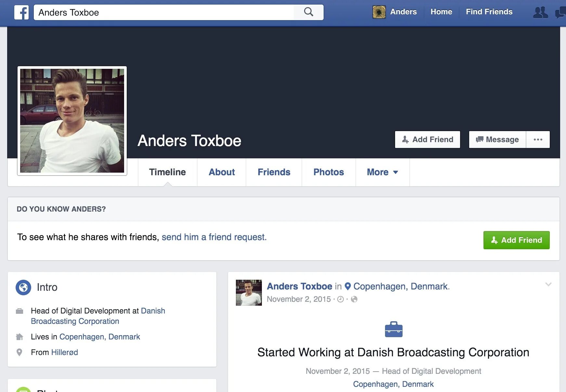Open the friend requests icon
The height and width of the screenshot is (392, 566).
tap(540, 12)
